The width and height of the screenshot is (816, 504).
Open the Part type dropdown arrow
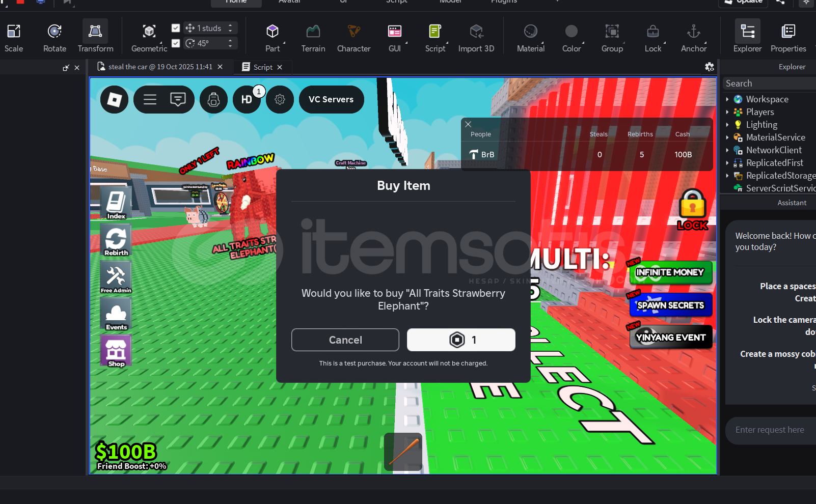284,43
